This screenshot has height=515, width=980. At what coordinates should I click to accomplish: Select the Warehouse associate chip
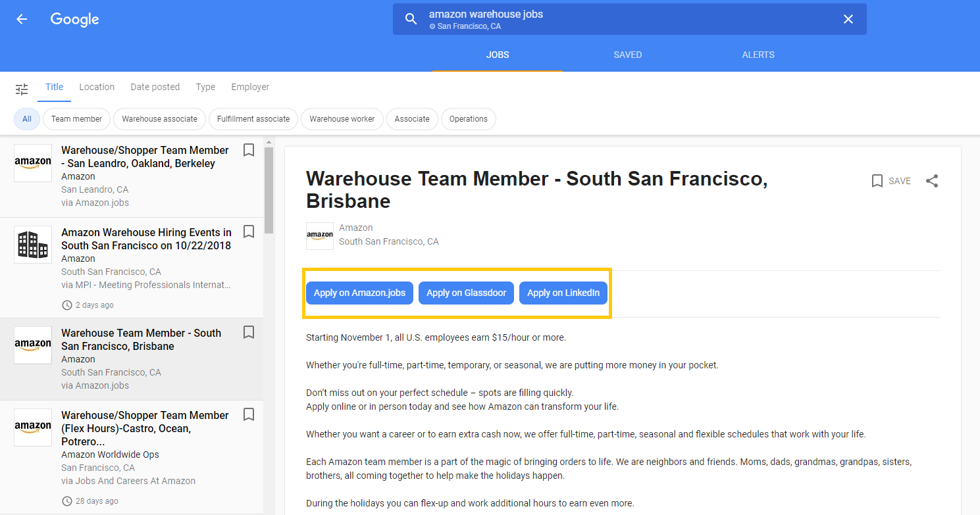point(159,119)
